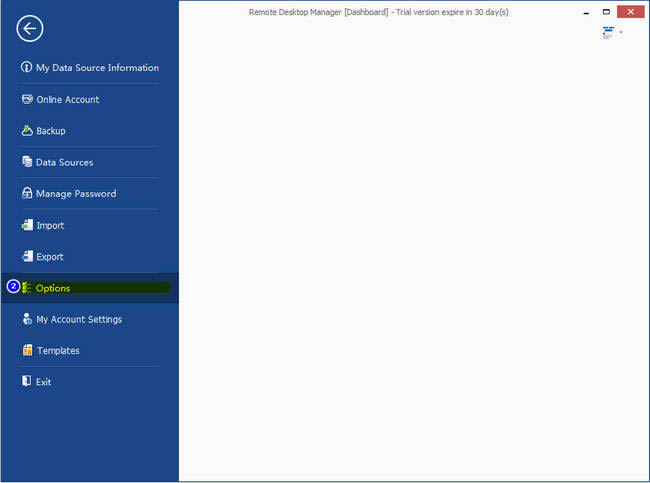Close the Remote Desktop Manager window
Viewport: 650px width, 483px height.
[631, 12]
